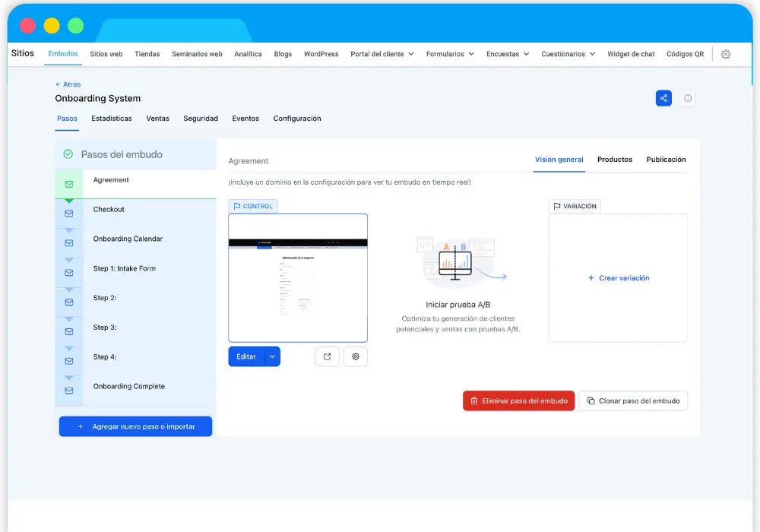Click the control page thumbnail preview
The width and height of the screenshot is (760, 532).
(x=298, y=278)
